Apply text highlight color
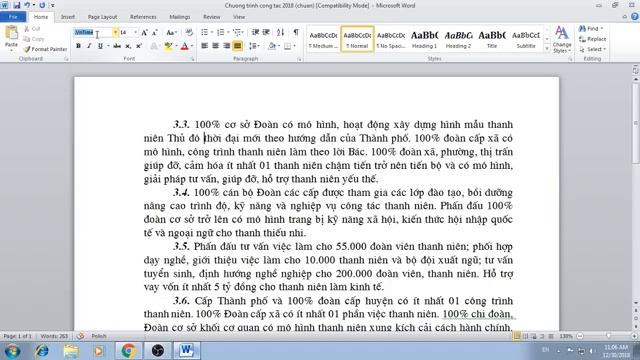The image size is (640, 360). tap(168, 46)
